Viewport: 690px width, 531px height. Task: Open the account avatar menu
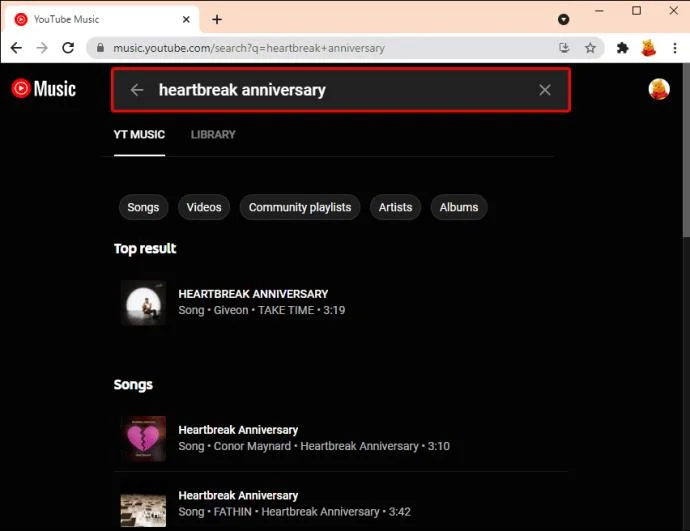(x=659, y=89)
